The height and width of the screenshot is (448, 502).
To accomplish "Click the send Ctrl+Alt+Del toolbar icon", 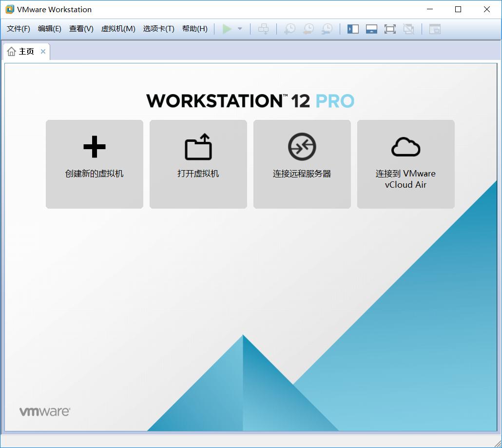I will 263,29.
